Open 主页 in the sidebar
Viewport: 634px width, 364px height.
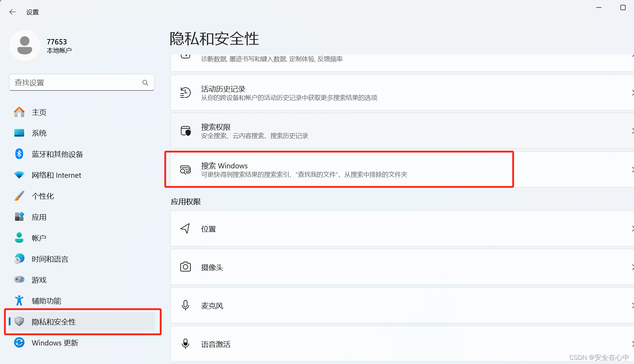(x=82, y=112)
